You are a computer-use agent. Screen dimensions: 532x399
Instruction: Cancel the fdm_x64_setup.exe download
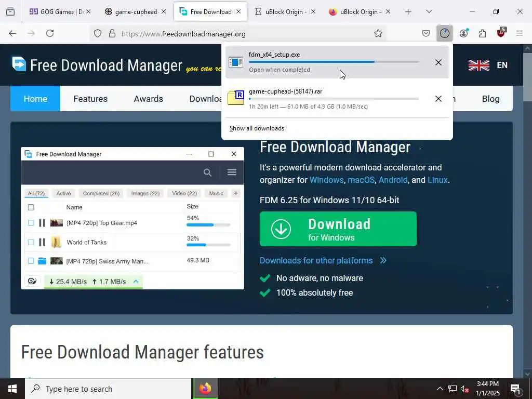pos(438,62)
